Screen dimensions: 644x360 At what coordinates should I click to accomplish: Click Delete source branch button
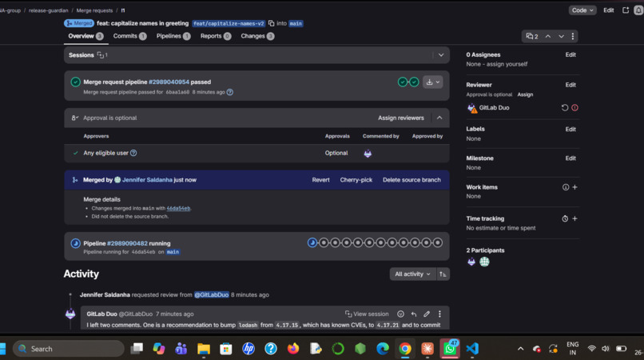click(411, 180)
